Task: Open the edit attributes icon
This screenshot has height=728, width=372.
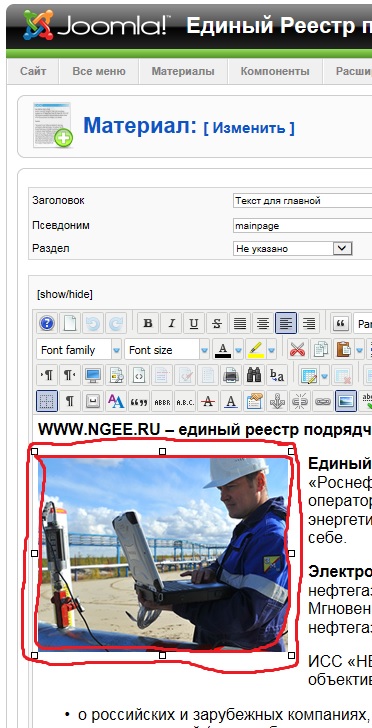Action: point(254,401)
